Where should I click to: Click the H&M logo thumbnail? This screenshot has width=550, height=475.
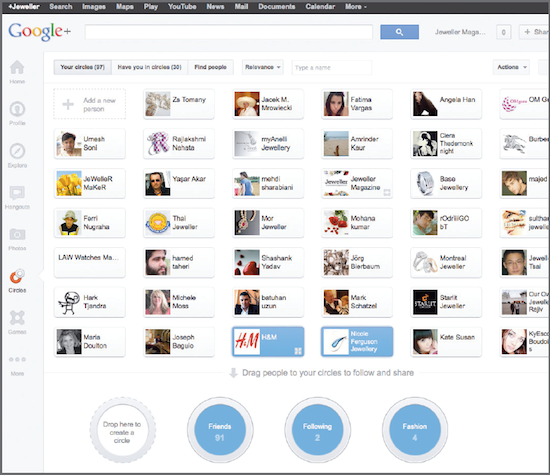tap(247, 341)
